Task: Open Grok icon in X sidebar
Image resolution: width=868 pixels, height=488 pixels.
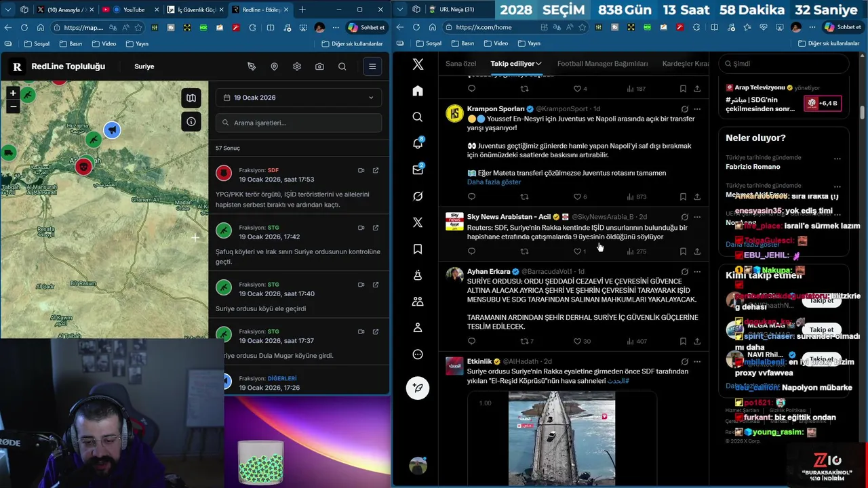Action: (418, 196)
